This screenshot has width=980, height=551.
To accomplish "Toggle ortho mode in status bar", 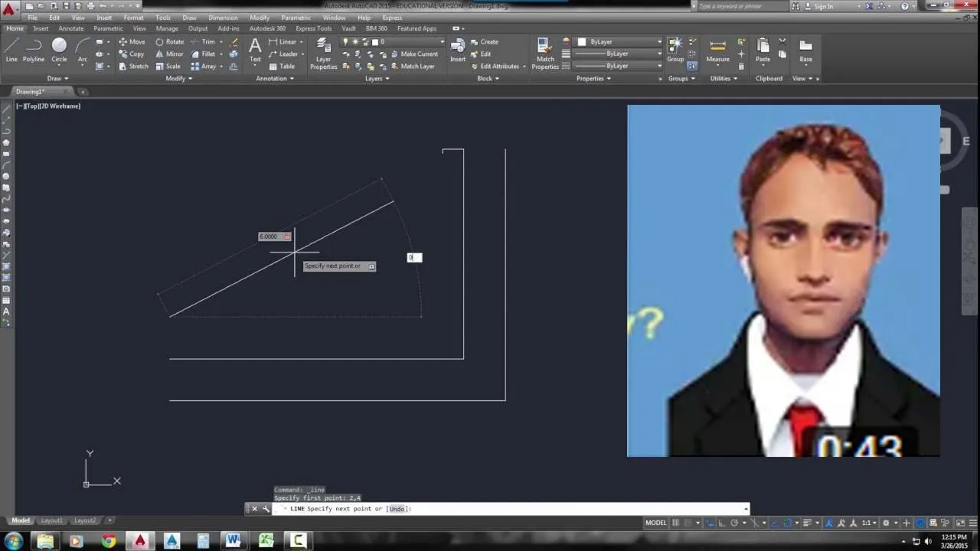I will pyautogui.click(x=723, y=523).
